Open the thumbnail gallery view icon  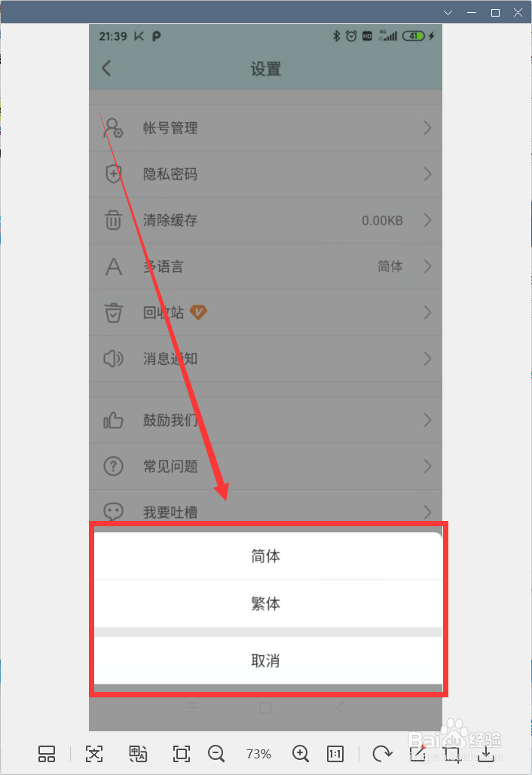(x=47, y=754)
